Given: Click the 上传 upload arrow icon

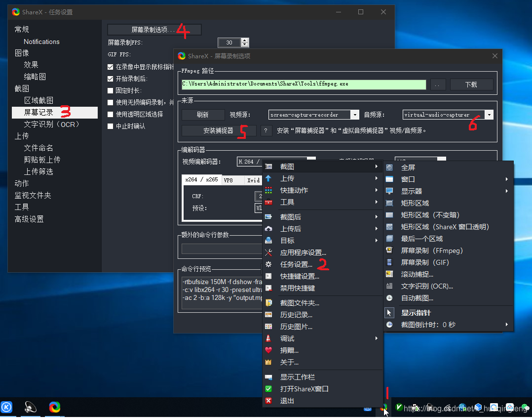Looking at the screenshot, I should (x=268, y=178).
